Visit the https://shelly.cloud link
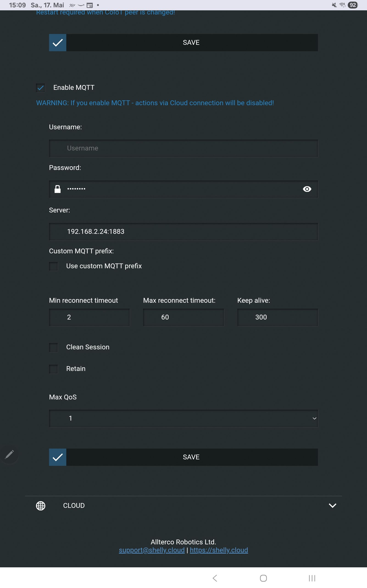367x588 pixels. point(219,550)
